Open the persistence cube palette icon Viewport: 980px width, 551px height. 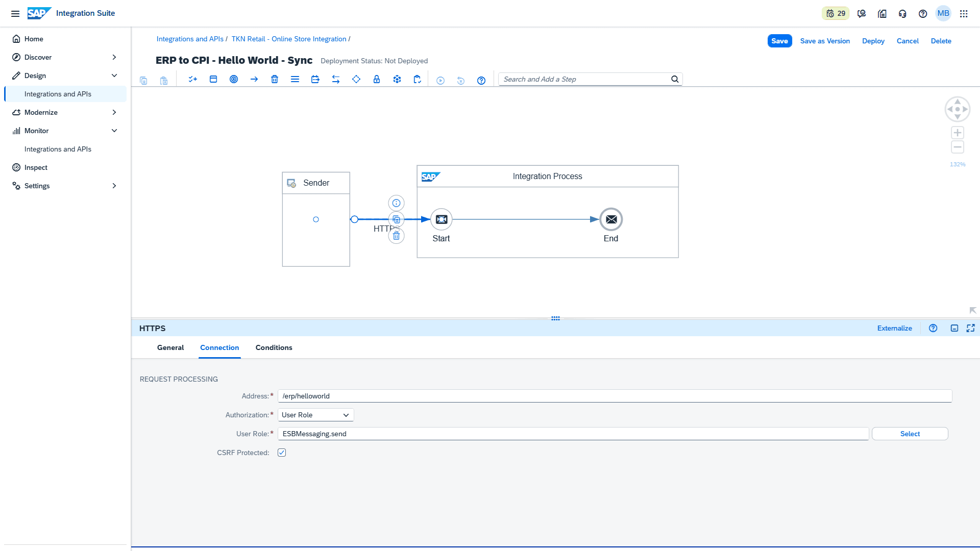pyautogui.click(x=397, y=79)
